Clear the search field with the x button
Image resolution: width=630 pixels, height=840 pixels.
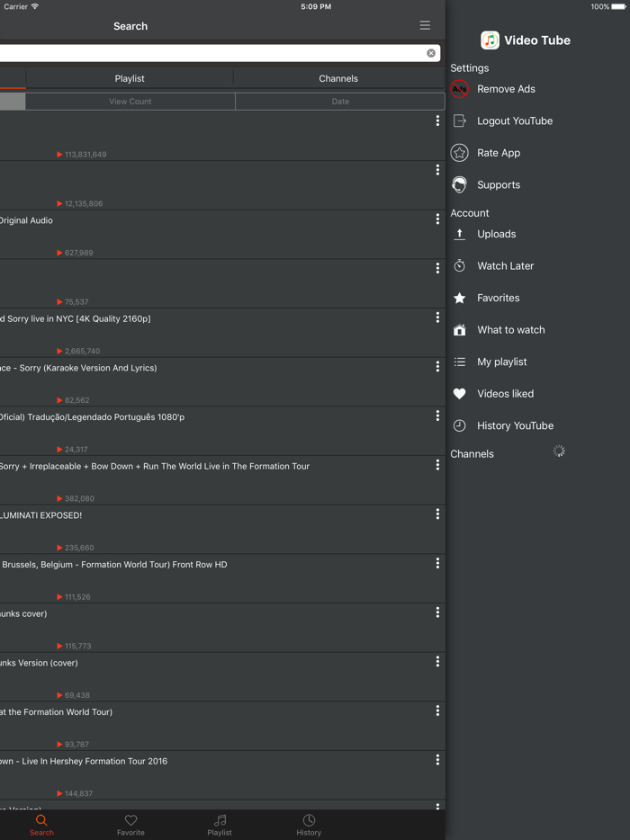(x=431, y=53)
